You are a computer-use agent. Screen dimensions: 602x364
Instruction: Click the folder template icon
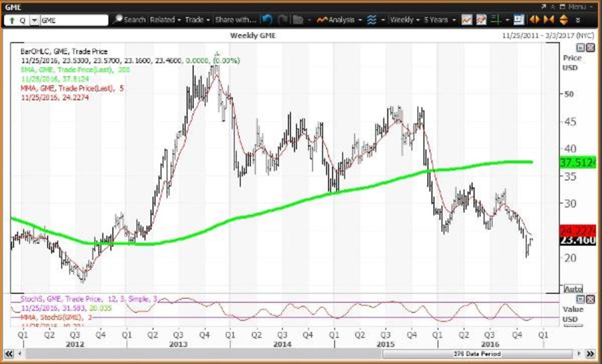(x=298, y=20)
